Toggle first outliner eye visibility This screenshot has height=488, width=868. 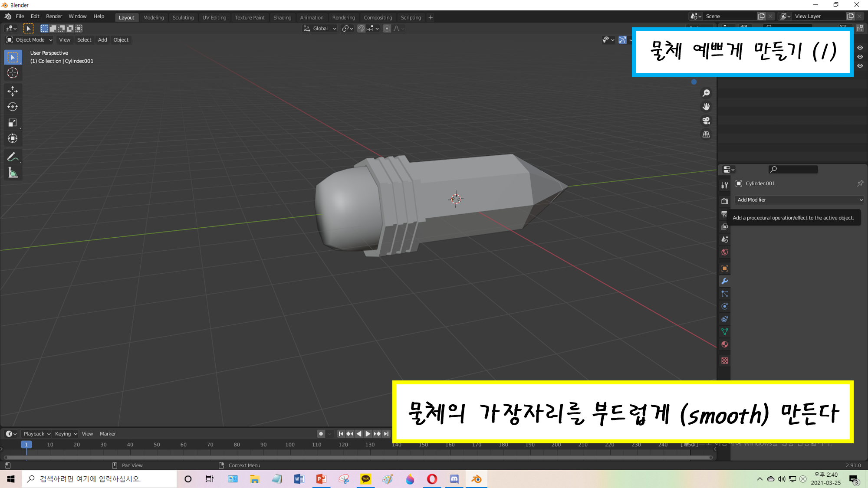[x=860, y=48]
